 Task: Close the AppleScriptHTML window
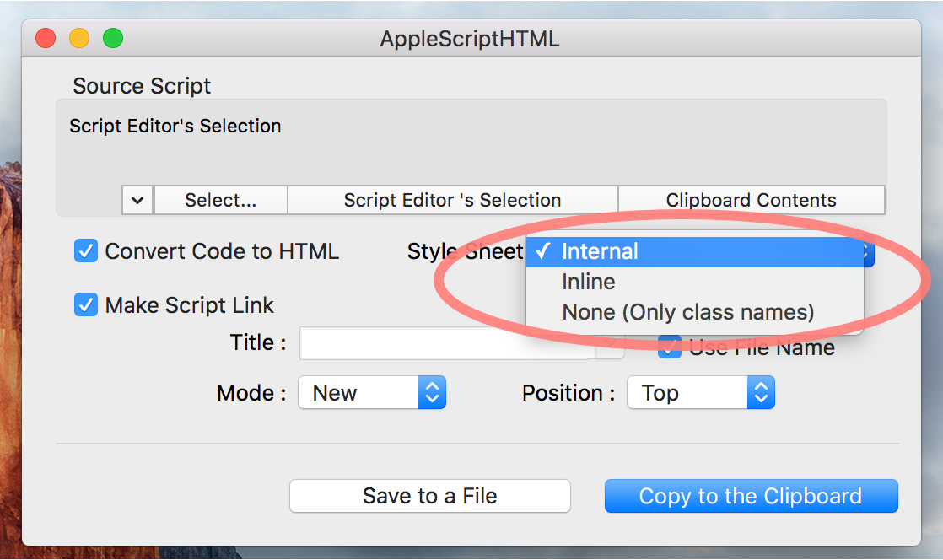tap(46, 38)
